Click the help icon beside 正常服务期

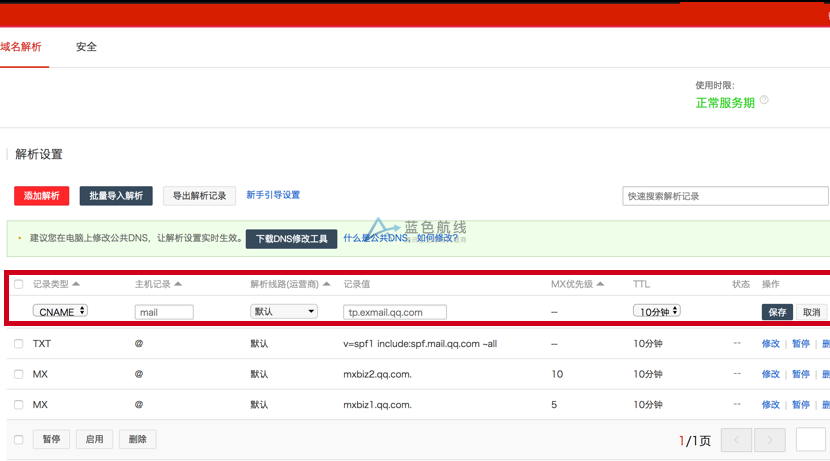764,101
